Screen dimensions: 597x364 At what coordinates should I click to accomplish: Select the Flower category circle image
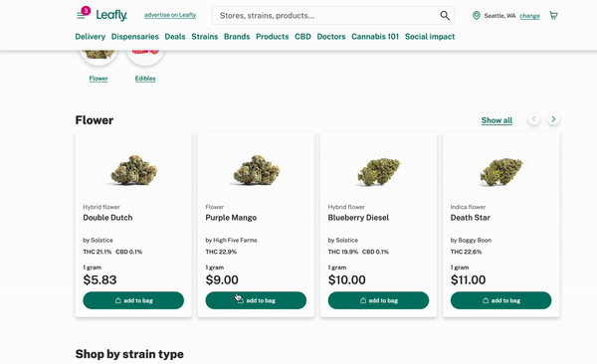tap(99, 56)
